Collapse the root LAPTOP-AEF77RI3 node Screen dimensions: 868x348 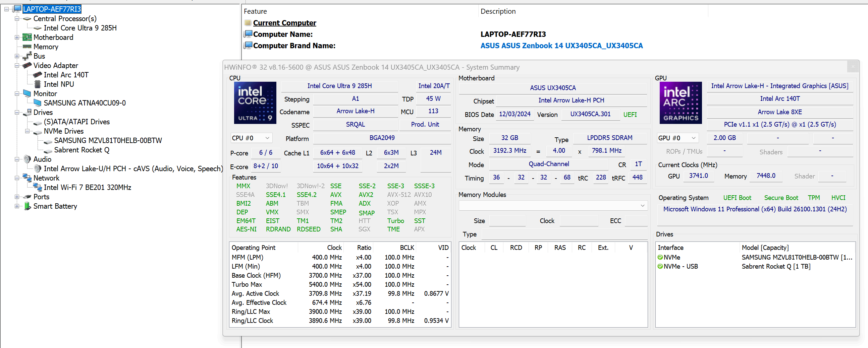[6, 9]
